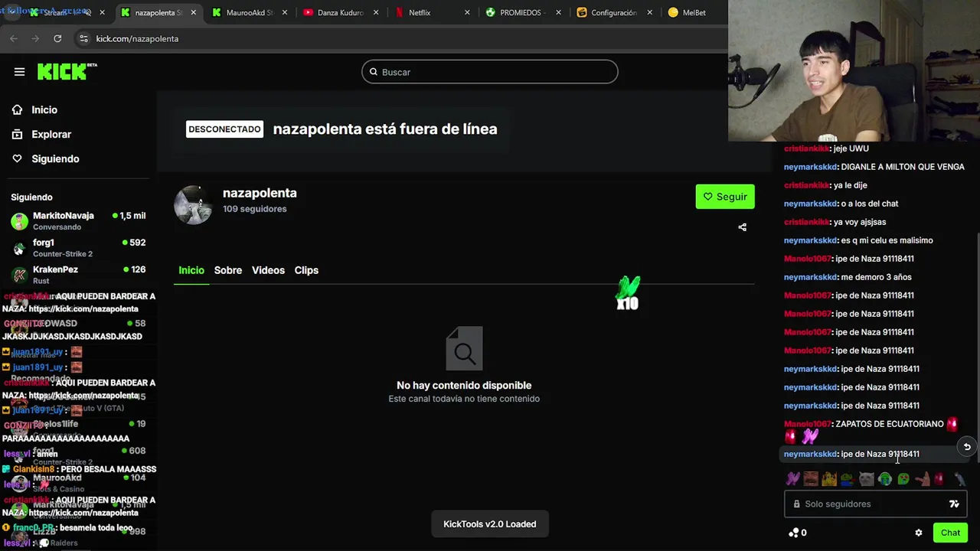Click neymarkskkd message o a los del chat
980x551 pixels.
pyautogui.click(x=841, y=204)
